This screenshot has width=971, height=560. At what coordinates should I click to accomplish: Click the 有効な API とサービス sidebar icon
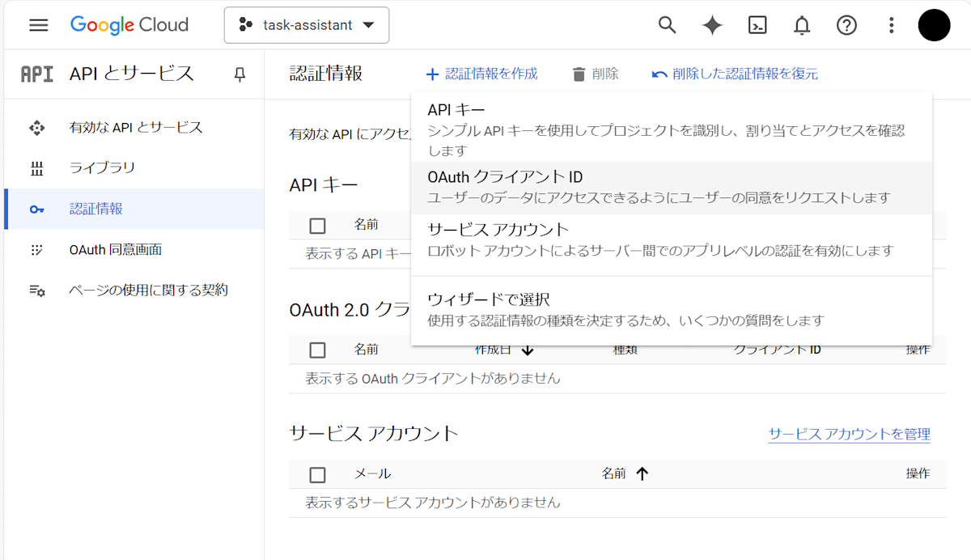(x=36, y=128)
